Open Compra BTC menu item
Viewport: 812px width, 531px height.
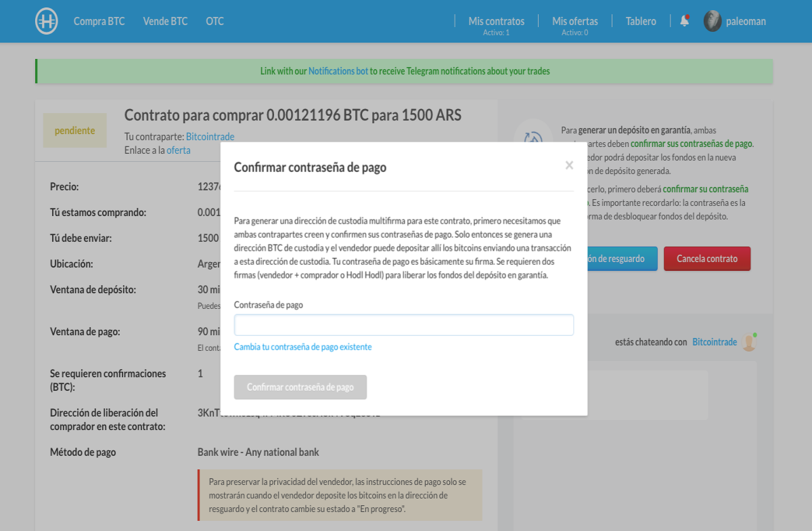pos(99,21)
